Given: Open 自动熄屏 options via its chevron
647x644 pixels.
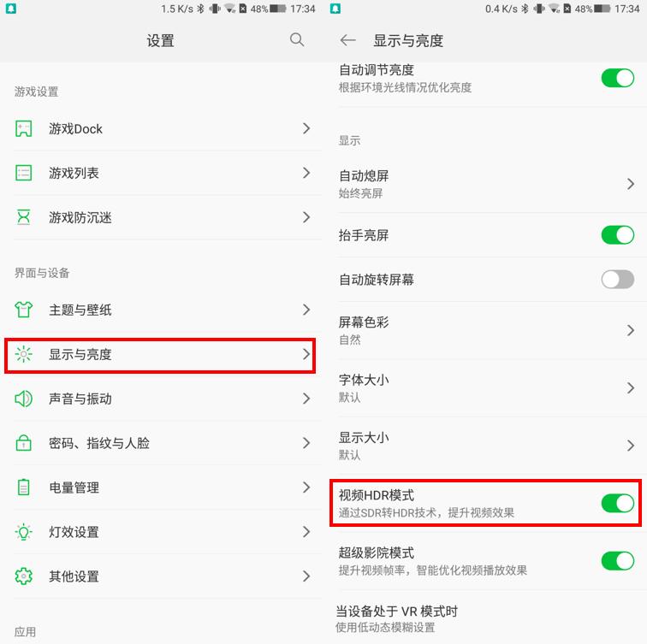Looking at the screenshot, I should click(x=630, y=184).
